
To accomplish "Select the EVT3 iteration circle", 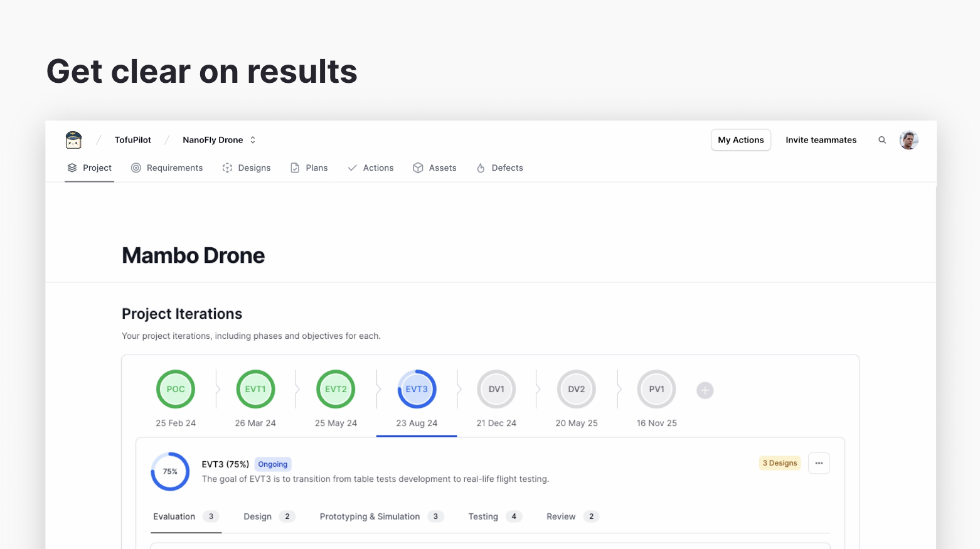I will coord(417,389).
